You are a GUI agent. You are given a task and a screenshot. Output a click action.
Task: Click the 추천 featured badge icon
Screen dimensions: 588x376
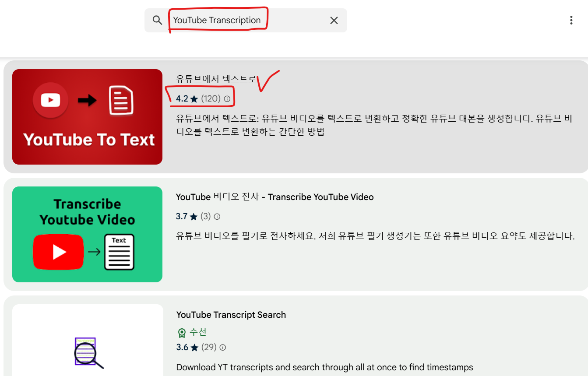point(181,333)
